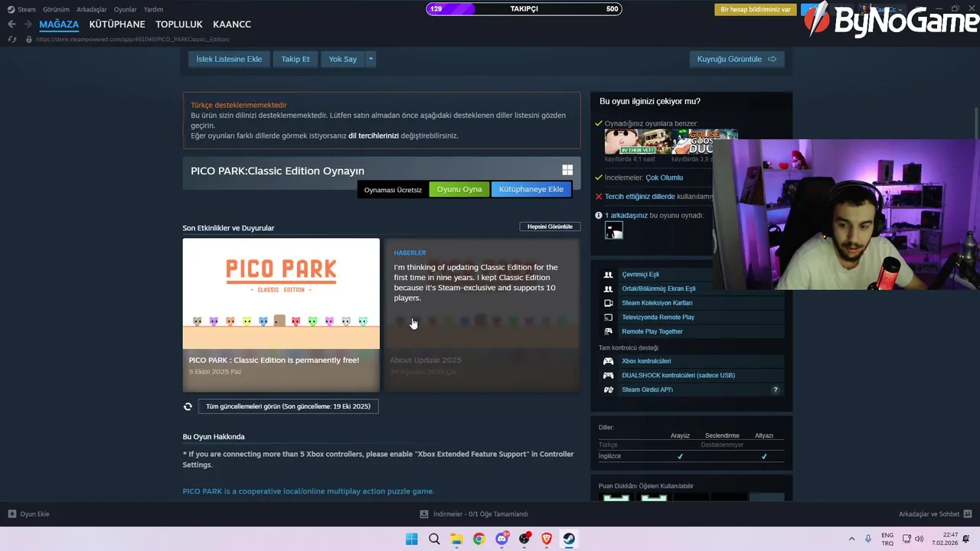This screenshot has width=980, height=551.
Task: Switch to the MAĞAZA tab
Action: 59,24
